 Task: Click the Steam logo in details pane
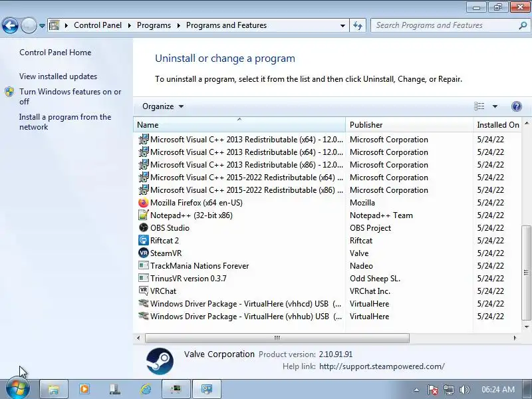160,361
